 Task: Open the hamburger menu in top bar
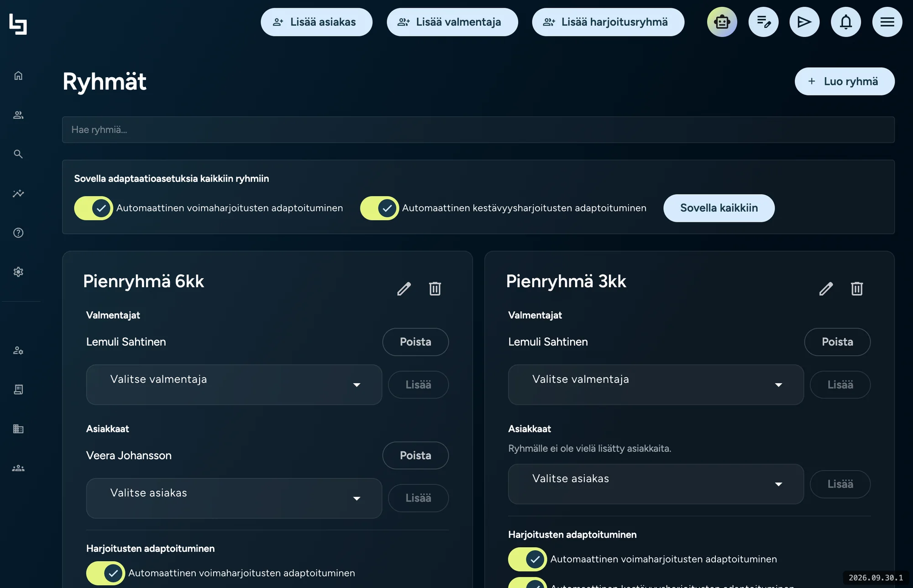(887, 22)
